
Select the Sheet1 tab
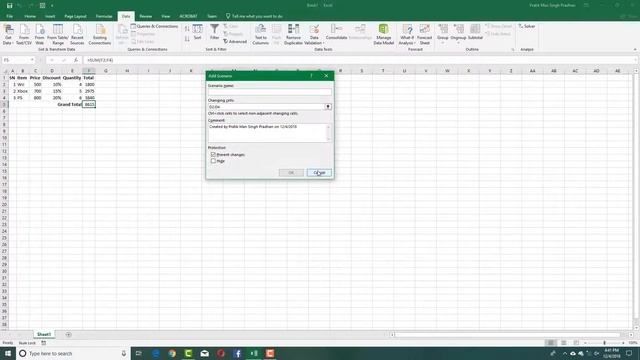44,334
